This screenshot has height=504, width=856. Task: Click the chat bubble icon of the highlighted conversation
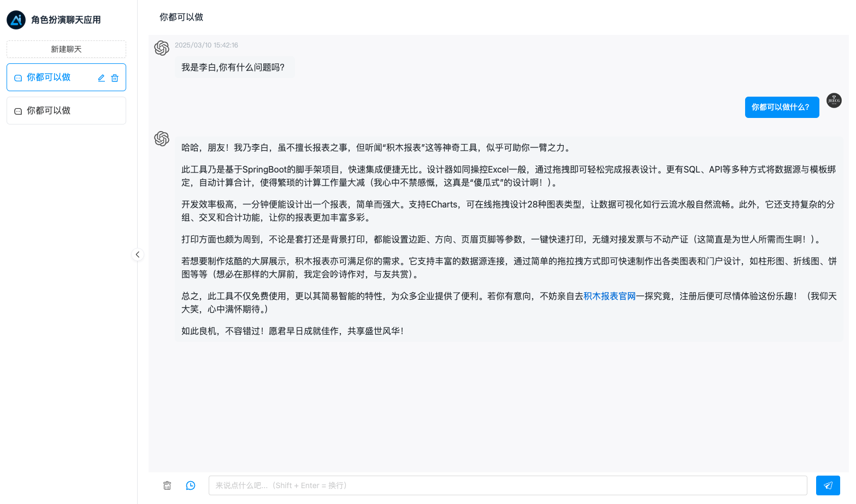(x=18, y=78)
